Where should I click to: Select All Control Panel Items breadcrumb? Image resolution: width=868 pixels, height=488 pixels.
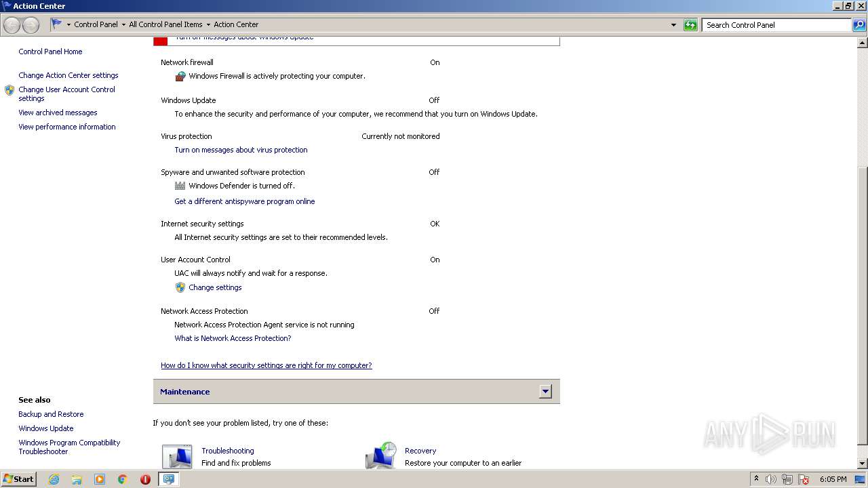point(165,24)
